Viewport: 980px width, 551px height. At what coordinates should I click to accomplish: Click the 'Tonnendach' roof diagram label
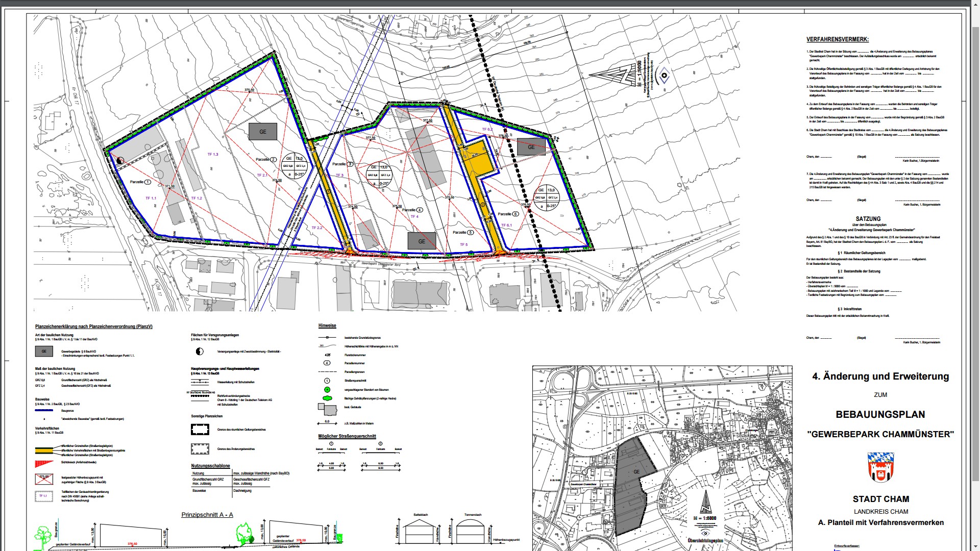(473, 515)
